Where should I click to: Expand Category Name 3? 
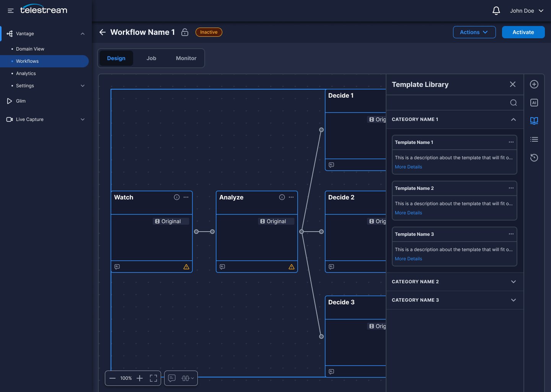click(x=514, y=300)
